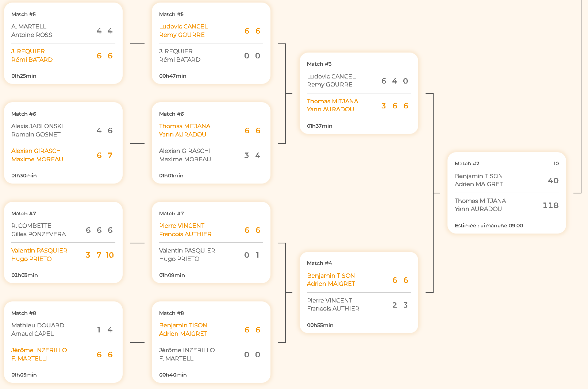Click the number 10 badge in Match #2
Viewport: 588px width, 389px height.
(x=556, y=163)
